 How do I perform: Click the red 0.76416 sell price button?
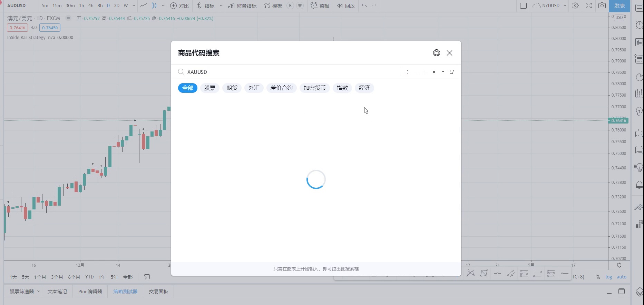point(18,28)
